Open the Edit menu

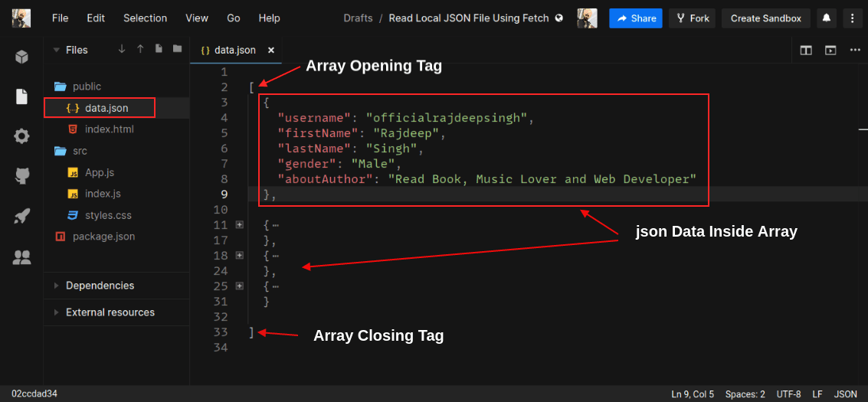click(x=96, y=18)
